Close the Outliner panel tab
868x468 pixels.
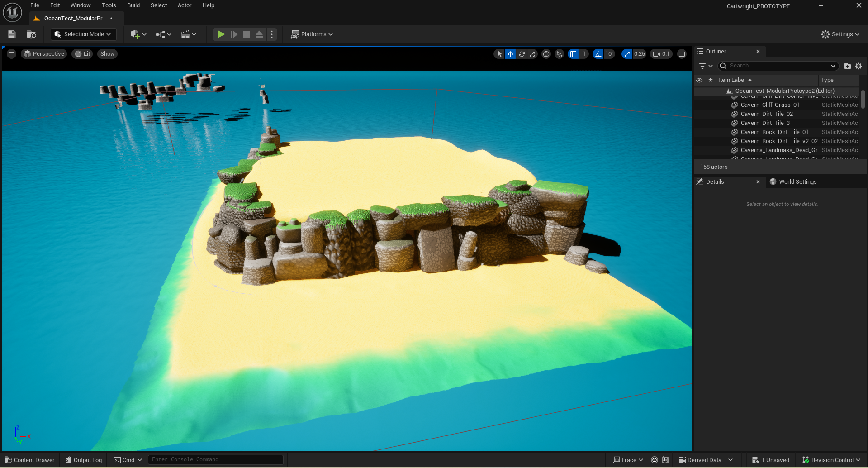[x=758, y=52]
